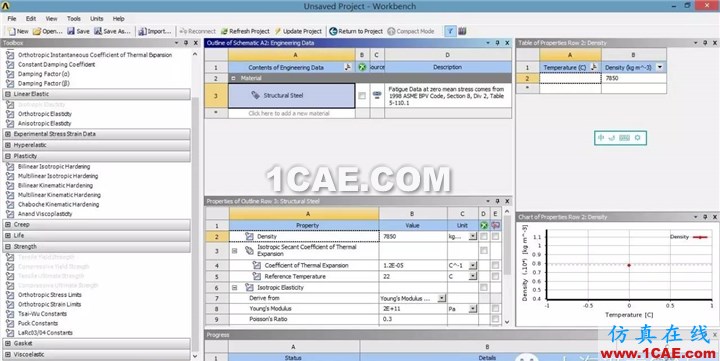Click the New project toolbar icon
This screenshot has height=361, width=720.
pyautogui.click(x=11, y=31)
